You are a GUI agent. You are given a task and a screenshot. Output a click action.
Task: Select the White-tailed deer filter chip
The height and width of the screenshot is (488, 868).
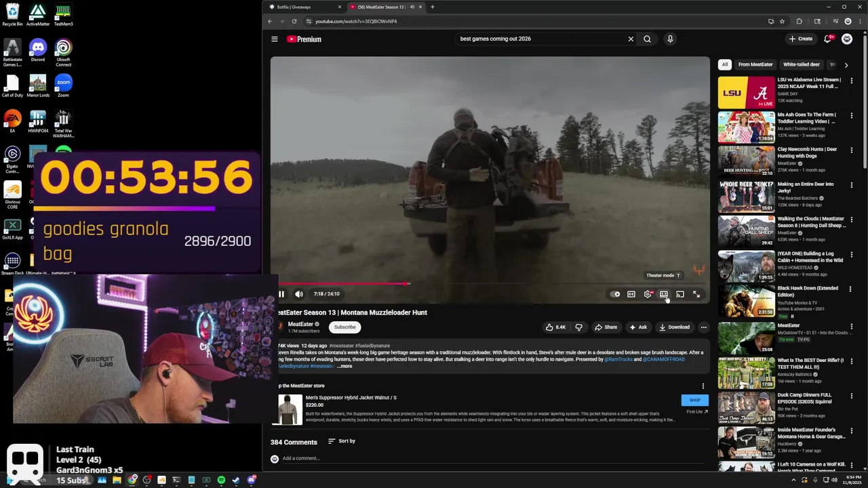(802, 65)
